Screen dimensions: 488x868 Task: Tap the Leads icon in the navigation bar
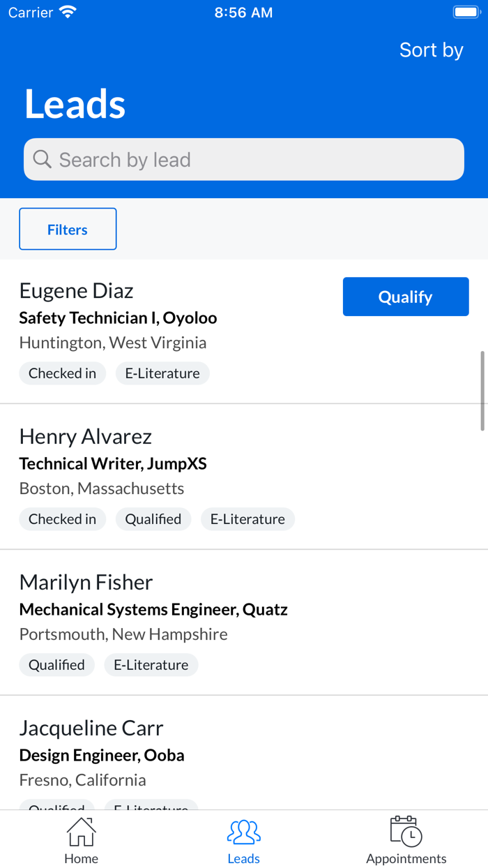tap(243, 831)
